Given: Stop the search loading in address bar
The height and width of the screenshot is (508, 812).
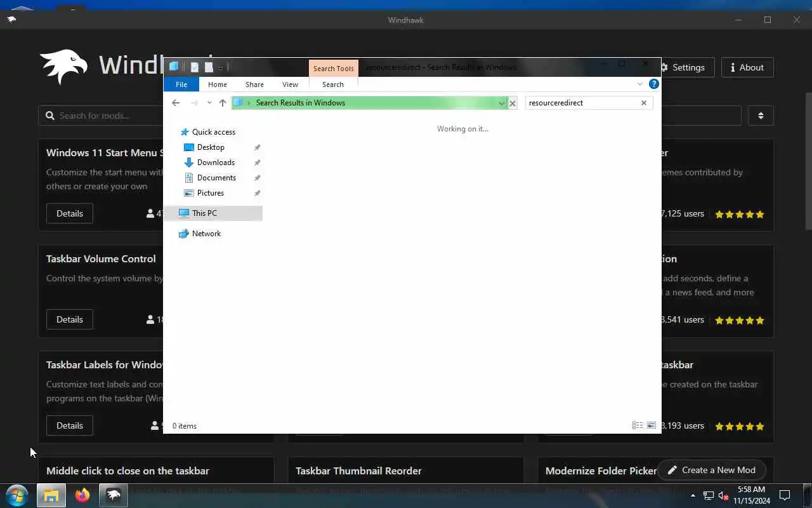Looking at the screenshot, I should click(x=513, y=103).
